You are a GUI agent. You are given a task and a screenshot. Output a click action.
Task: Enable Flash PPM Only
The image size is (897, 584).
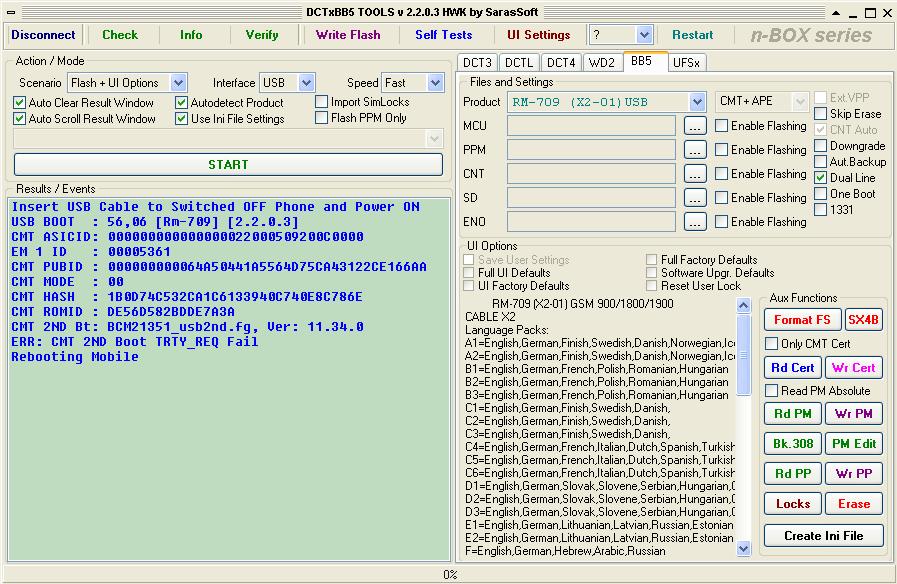pos(322,118)
